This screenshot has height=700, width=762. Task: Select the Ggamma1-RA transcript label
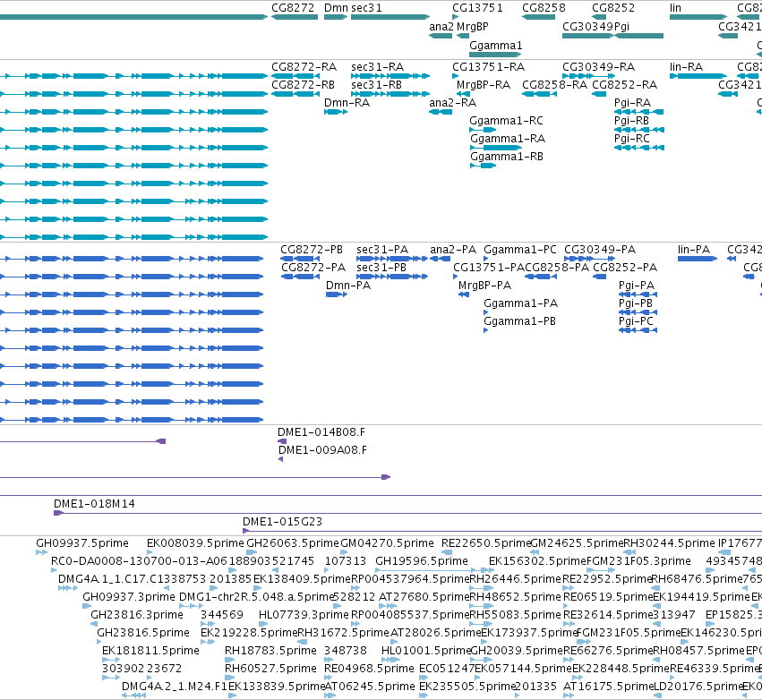[x=508, y=139]
